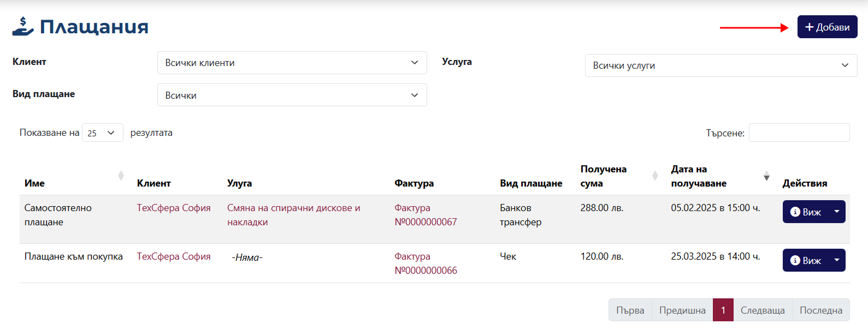The width and height of the screenshot is (868, 336).
Task: Go to the Първа pagination page
Action: pyautogui.click(x=630, y=310)
